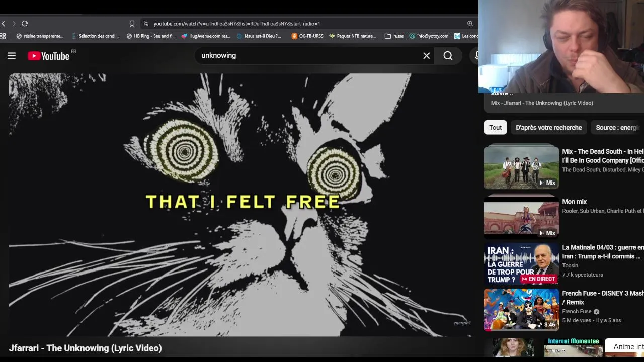
Task: Reload the page with the refresh icon
Action: tap(25, 24)
